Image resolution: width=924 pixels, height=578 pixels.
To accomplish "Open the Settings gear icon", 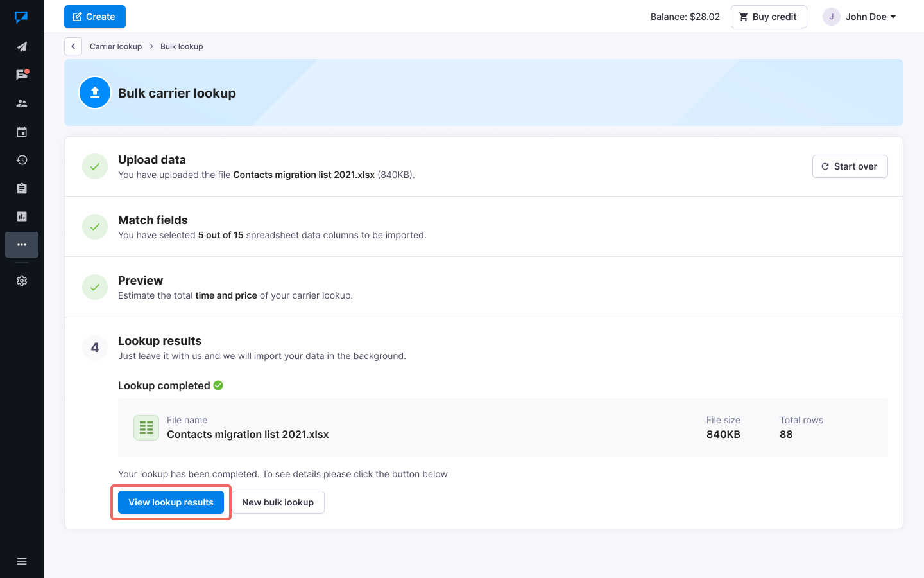I will (x=22, y=281).
